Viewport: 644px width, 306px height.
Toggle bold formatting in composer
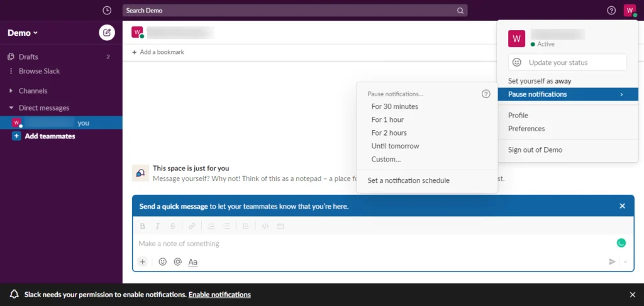click(x=143, y=226)
